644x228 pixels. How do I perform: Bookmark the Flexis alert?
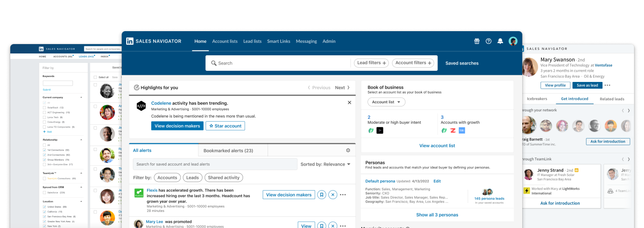(x=322, y=195)
